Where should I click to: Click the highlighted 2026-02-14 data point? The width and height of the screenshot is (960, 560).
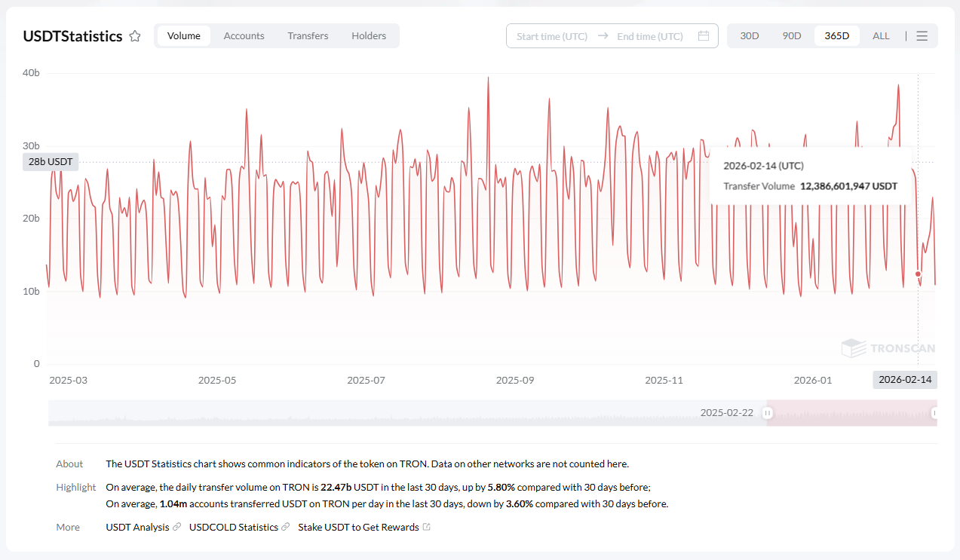918,274
